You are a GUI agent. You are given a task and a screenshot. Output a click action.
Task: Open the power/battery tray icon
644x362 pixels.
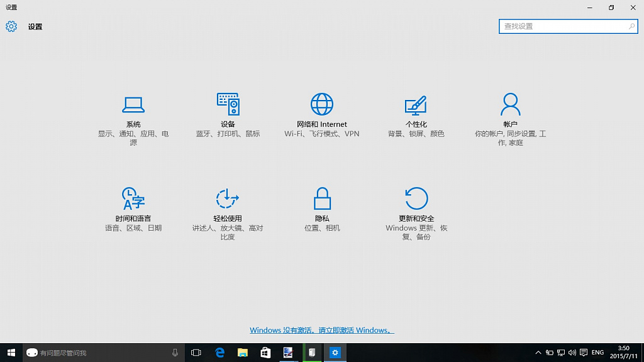tap(550, 353)
